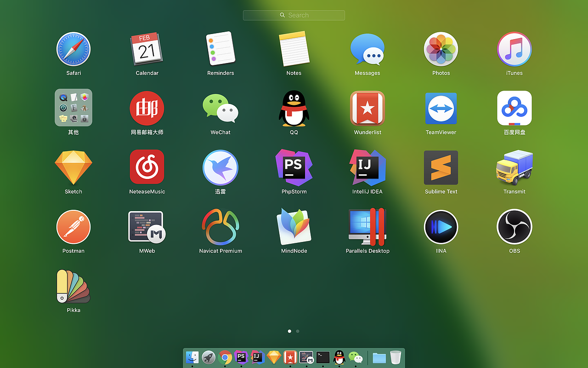Open Finder in the Dock
Image resolution: width=588 pixels, height=368 pixels.
tap(192, 357)
